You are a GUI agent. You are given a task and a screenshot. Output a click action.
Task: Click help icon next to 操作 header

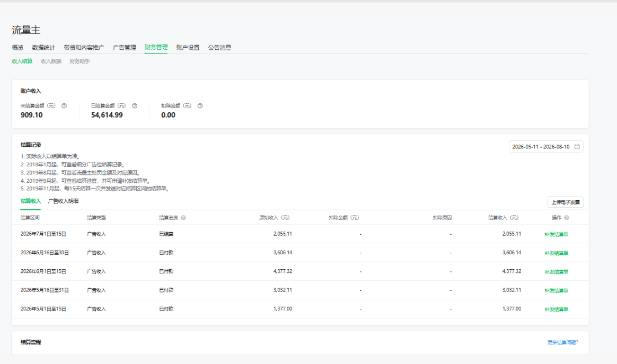[x=567, y=218]
